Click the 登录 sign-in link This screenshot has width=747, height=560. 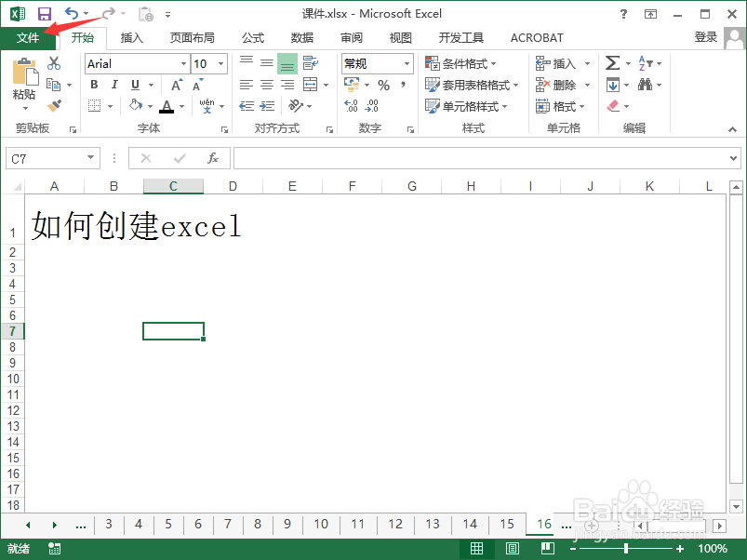coord(705,37)
